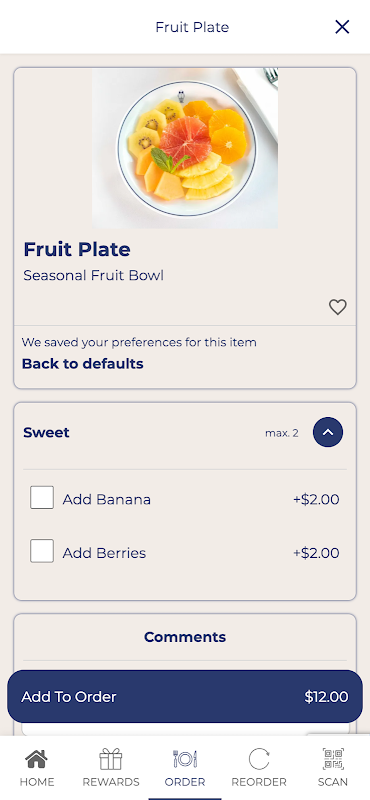Check the Add Berries checkbox

pyautogui.click(x=42, y=551)
